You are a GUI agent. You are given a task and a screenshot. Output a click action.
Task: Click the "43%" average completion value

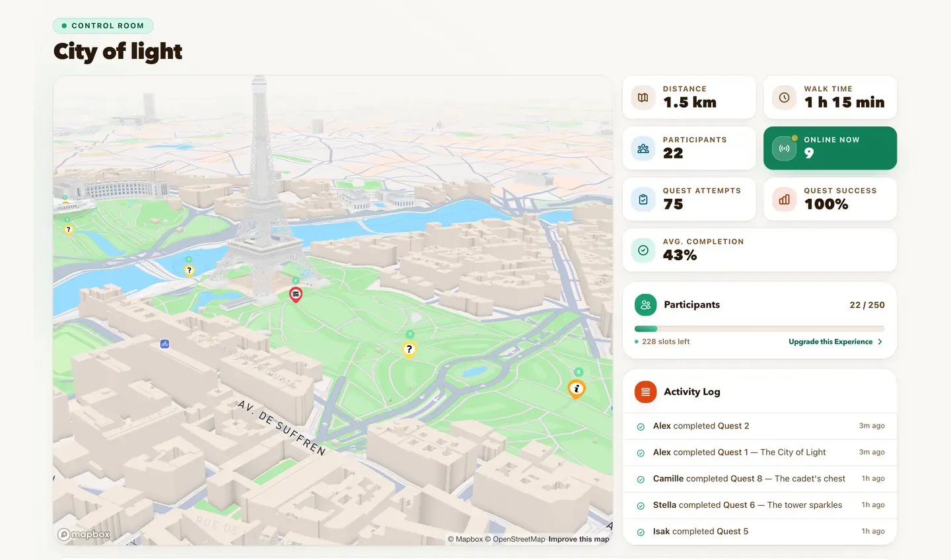point(680,255)
